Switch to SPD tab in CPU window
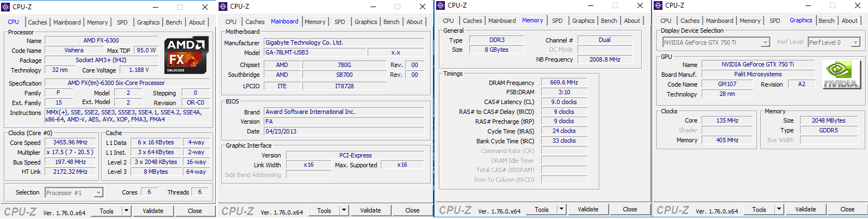The height and width of the screenshot is (219, 868). [122, 22]
